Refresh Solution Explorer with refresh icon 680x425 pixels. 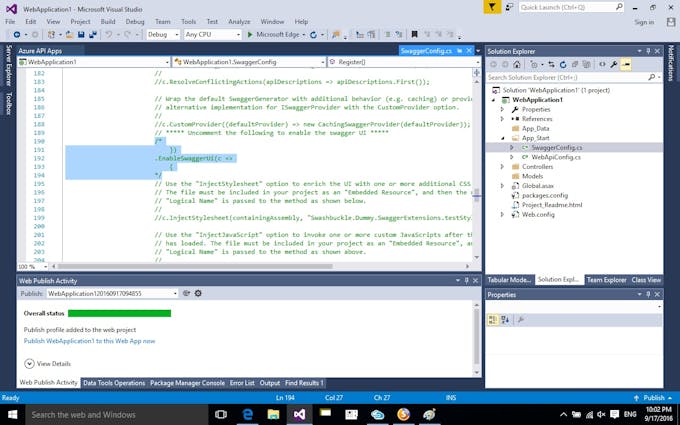(x=563, y=64)
